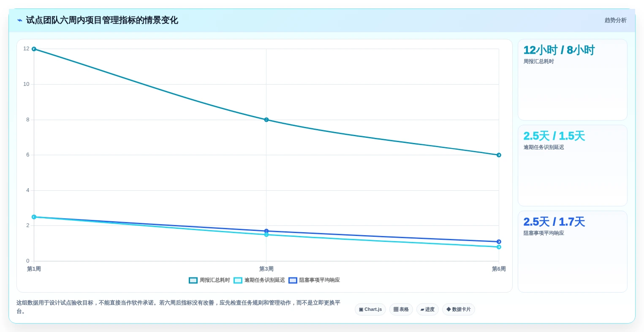Select the 进度 chip
644x332 pixels.
pos(427,310)
